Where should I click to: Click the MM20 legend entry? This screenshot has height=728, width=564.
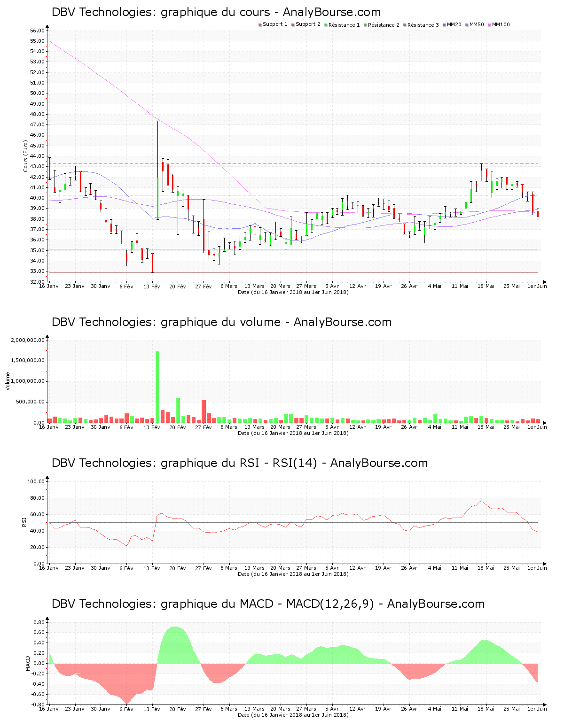click(x=454, y=24)
